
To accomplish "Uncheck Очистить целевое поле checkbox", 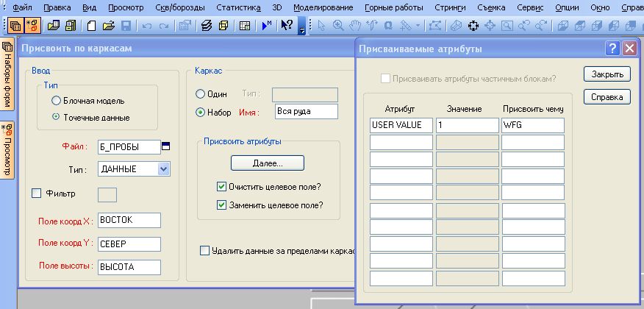I will click(x=221, y=187).
